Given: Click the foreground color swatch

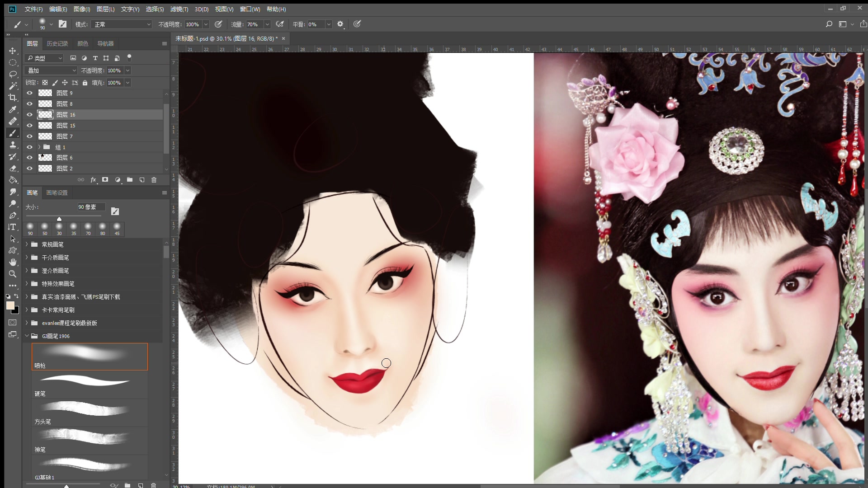Looking at the screenshot, I should click(10, 306).
